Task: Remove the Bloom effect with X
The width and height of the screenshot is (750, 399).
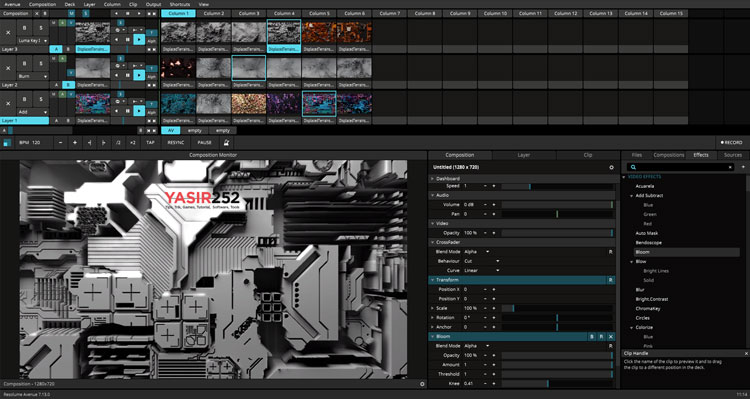Action: click(611, 336)
